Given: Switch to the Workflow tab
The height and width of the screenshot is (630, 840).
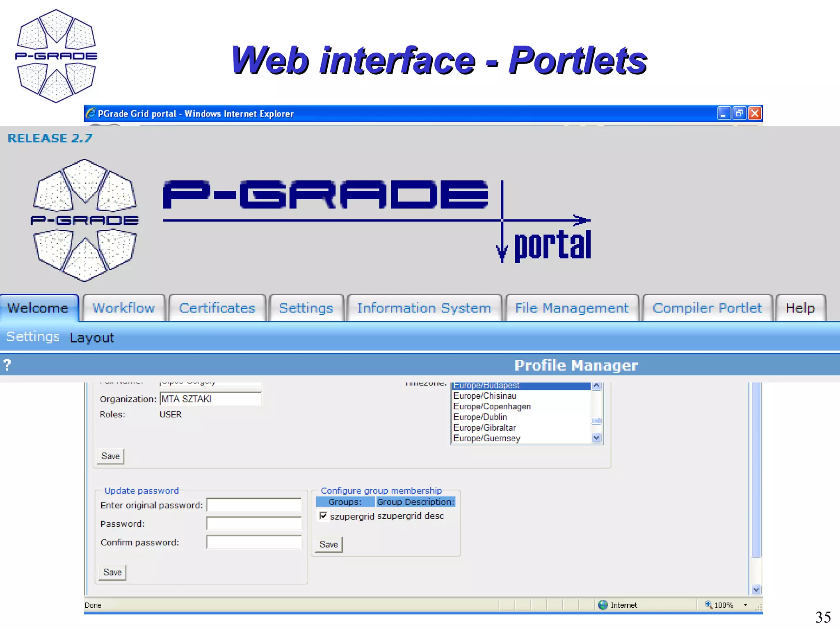Looking at the screenshot, I should click(123, 308).
